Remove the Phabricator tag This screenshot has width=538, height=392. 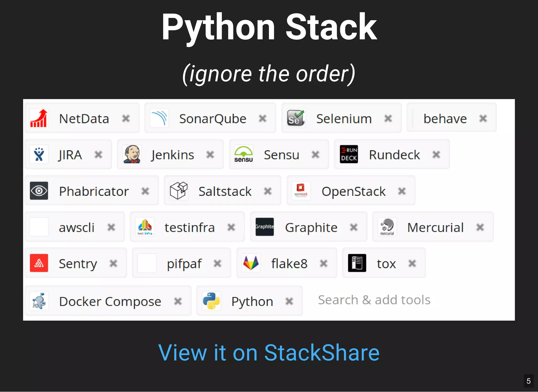point(145,191)
